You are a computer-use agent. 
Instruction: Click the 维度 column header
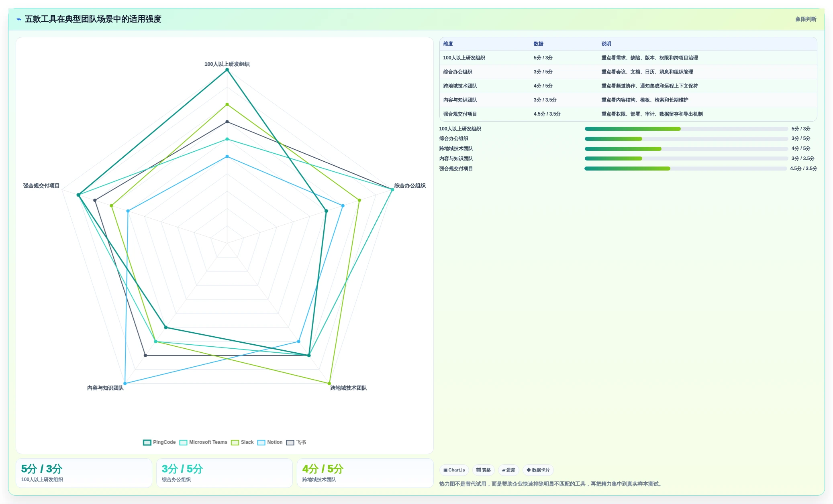448,44
